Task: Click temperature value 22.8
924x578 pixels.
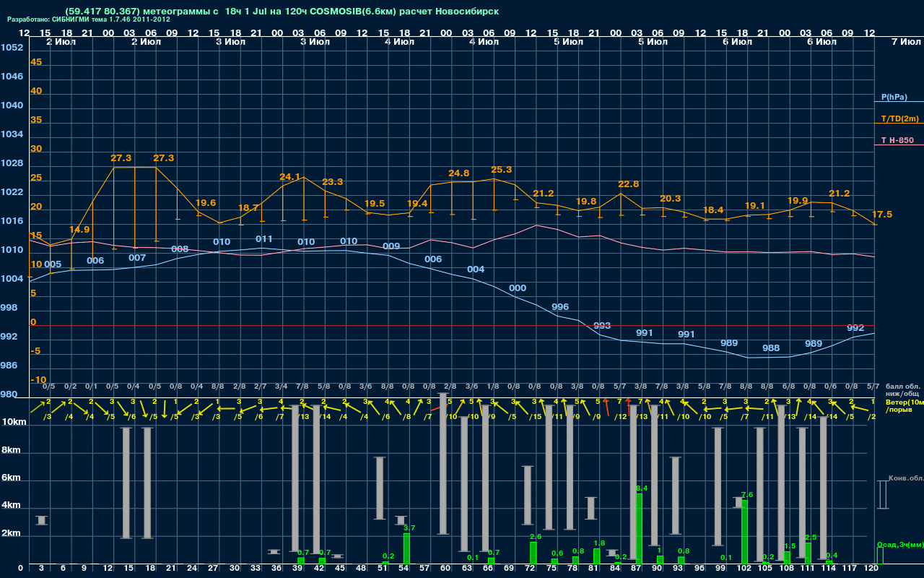Action: (629, 184)
